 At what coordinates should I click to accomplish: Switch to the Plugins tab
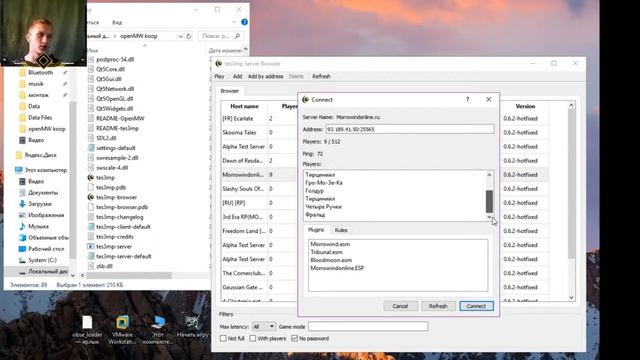[x=316, y=230]
